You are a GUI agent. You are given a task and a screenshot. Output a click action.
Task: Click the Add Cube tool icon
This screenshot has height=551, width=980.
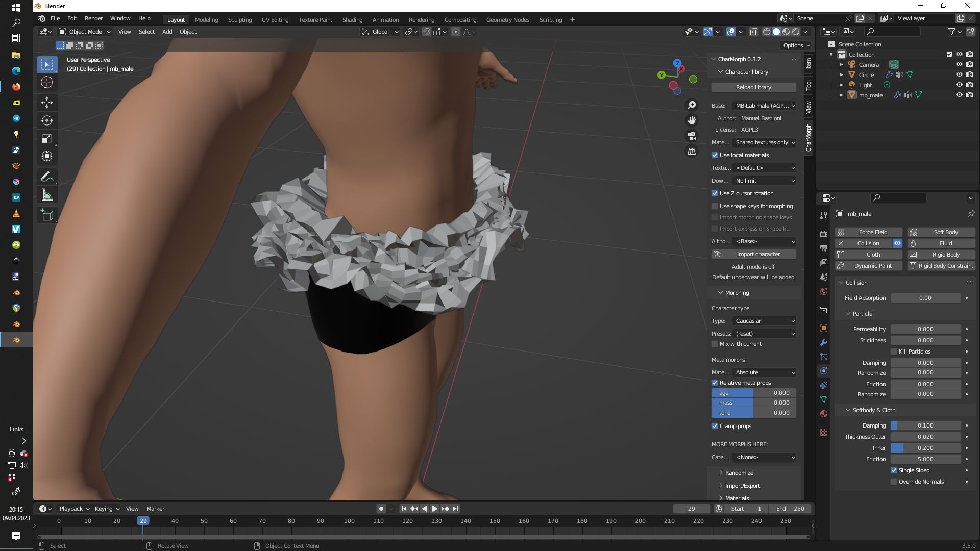[47, 215]
